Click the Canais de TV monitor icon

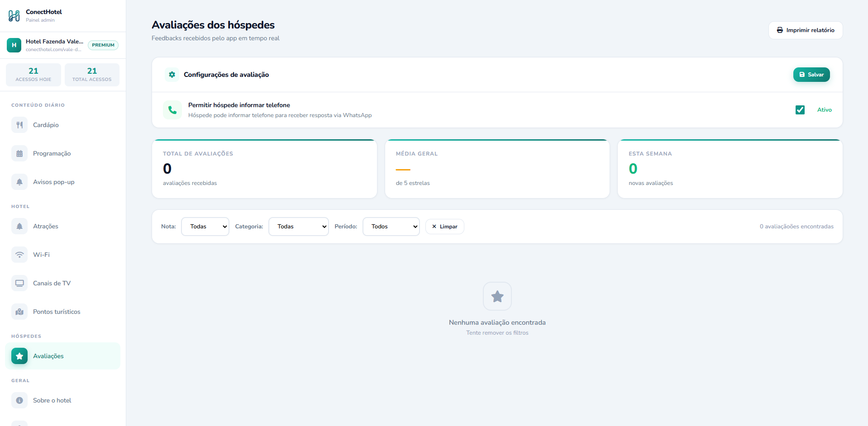coord(19,283)
